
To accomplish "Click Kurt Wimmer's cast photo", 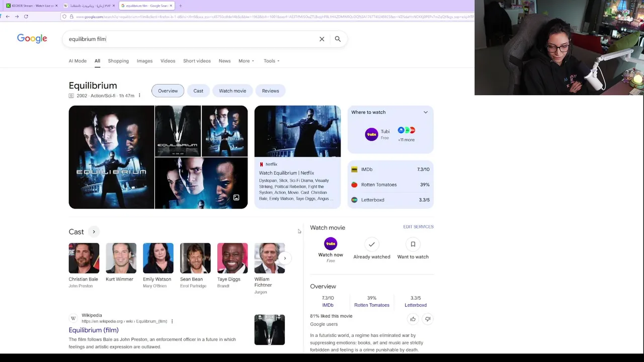I will [x=121, y=258].
